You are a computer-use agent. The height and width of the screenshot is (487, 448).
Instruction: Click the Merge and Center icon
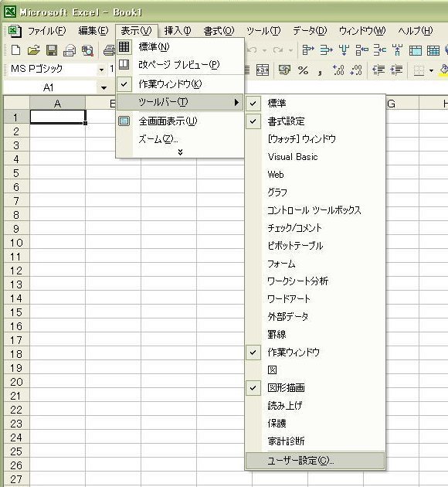263,70
